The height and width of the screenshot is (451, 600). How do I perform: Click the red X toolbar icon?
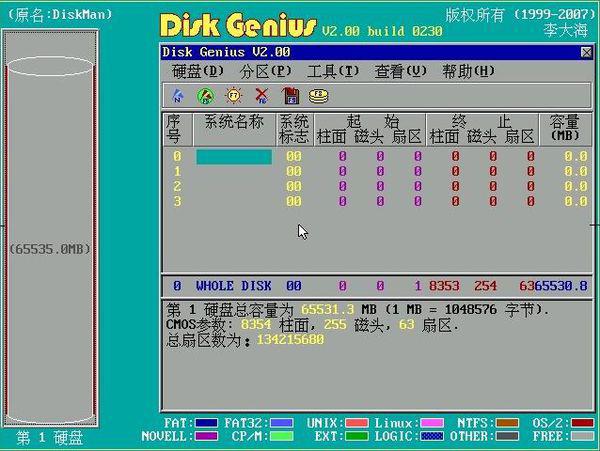pyautogui.click(x=262, y=96)
